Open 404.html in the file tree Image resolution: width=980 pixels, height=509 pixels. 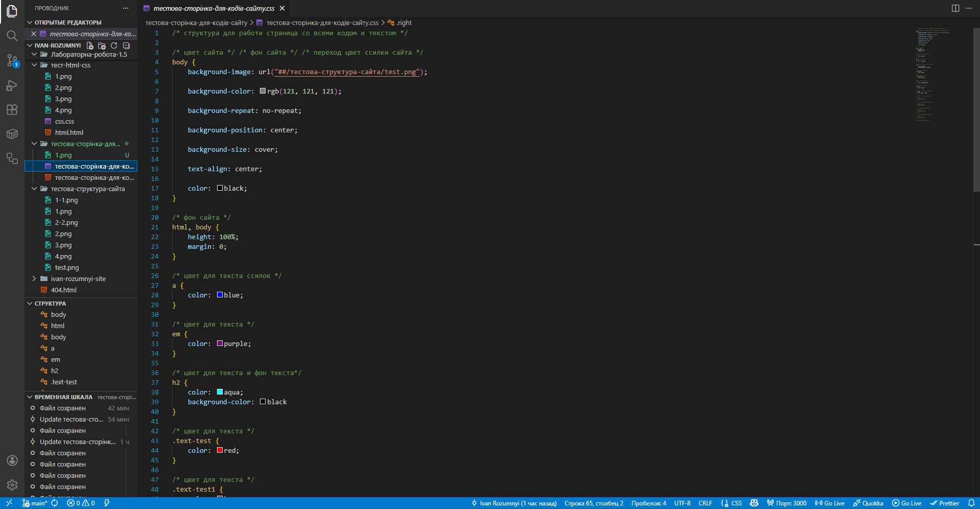point(63,290)
